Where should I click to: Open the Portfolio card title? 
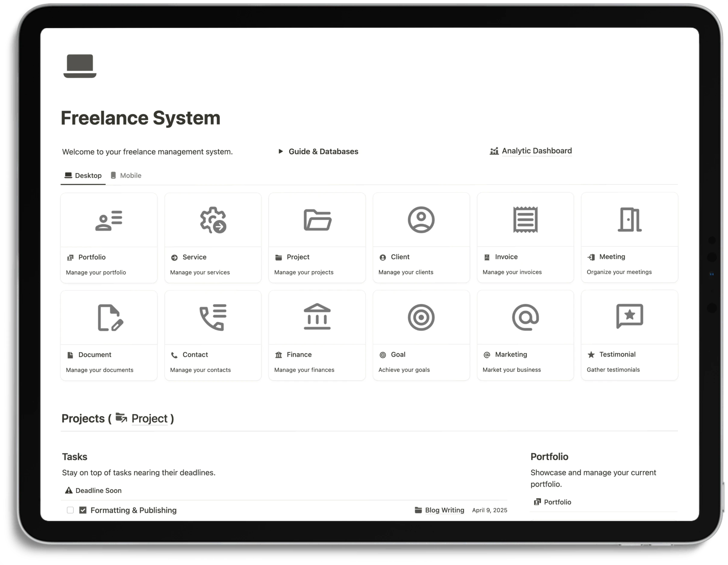click(92, 257)
